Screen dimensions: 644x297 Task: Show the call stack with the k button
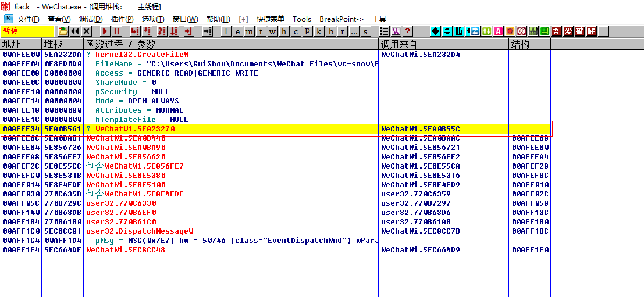click(x=319, y=31)
